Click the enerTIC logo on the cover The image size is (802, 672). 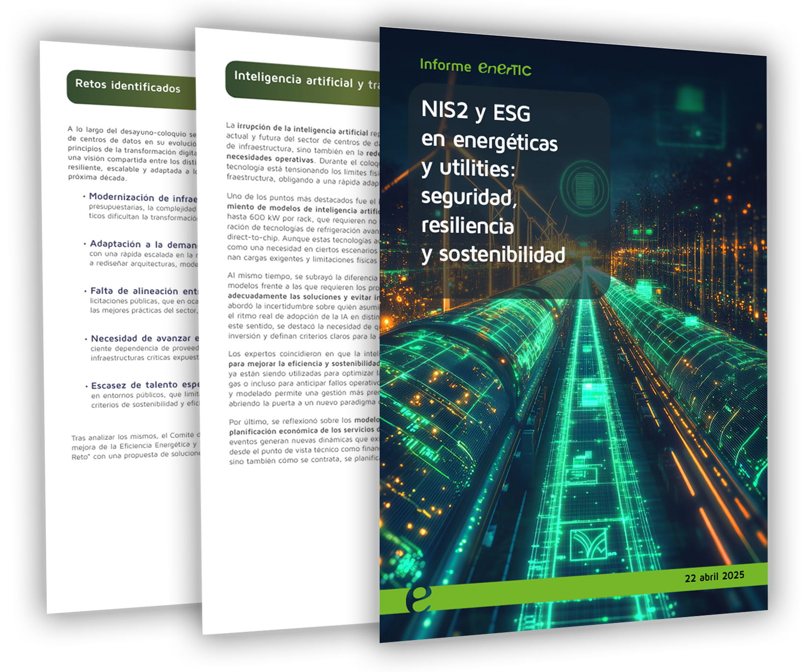click(504, 69)
